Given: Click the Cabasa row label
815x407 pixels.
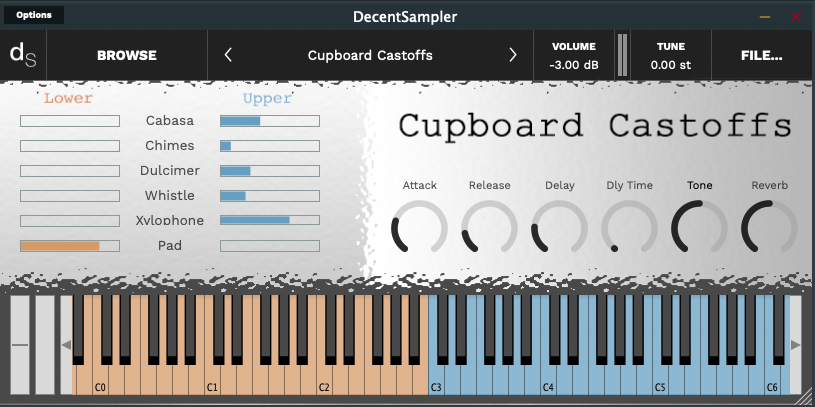Looking at the screenshot, I should tap(170, 121).
